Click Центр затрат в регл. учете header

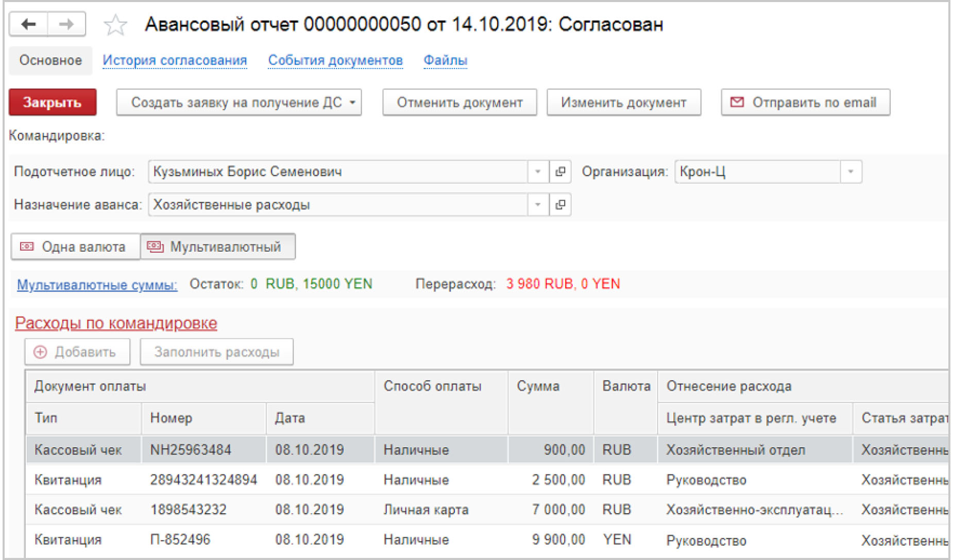click(x=755, y=418)
